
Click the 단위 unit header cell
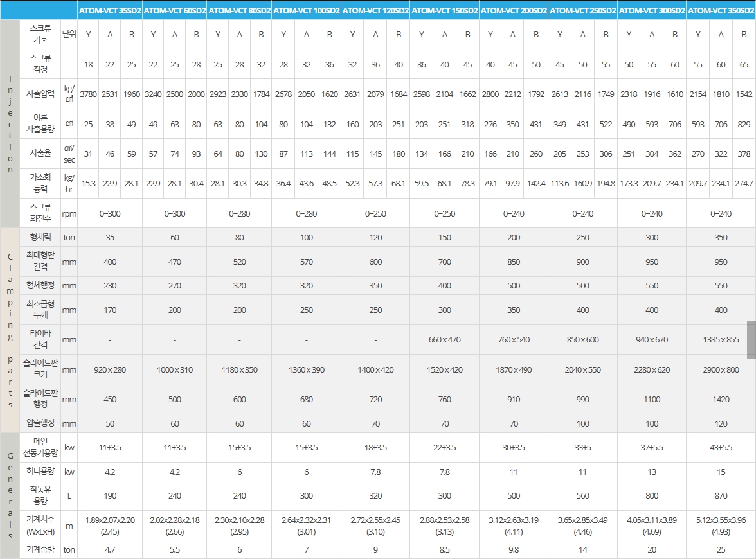click(69, 34)
